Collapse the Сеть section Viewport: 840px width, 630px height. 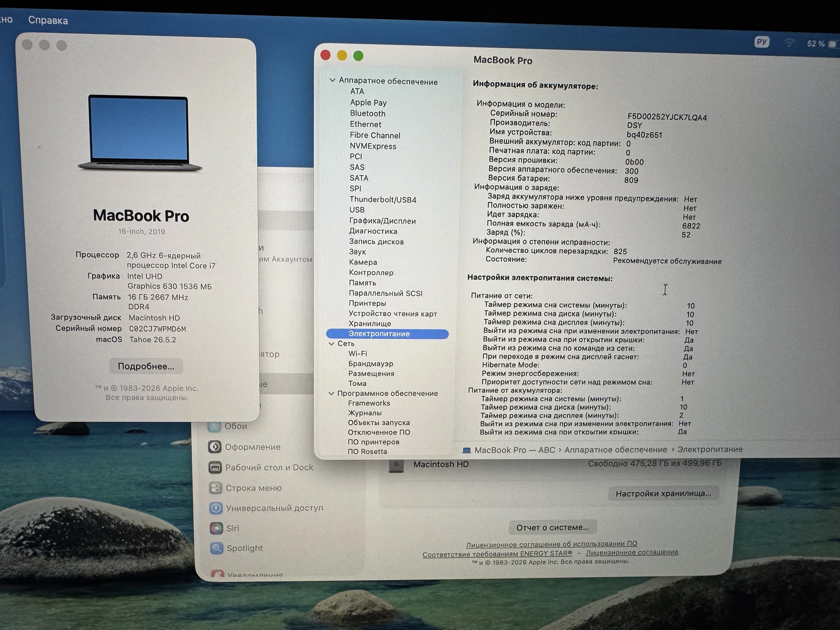[x=331, y=344]
